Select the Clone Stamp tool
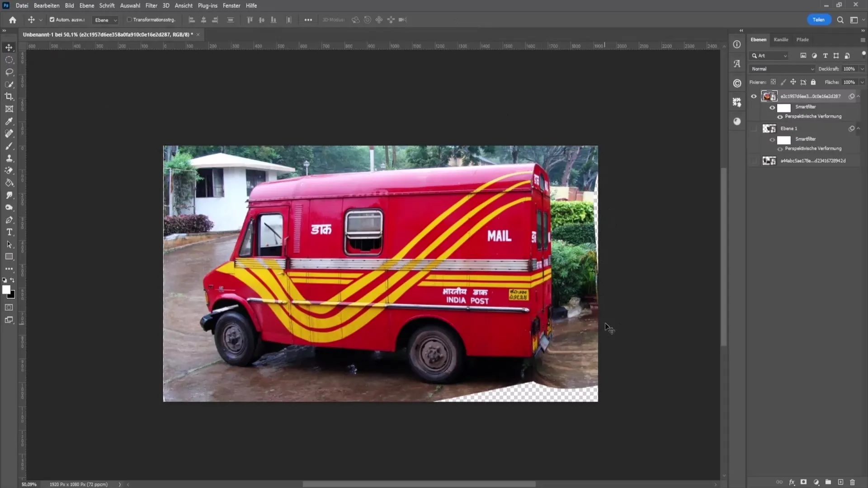Image resolution: width=868 pixels, height=488 pixels. [x=9, y=158]
